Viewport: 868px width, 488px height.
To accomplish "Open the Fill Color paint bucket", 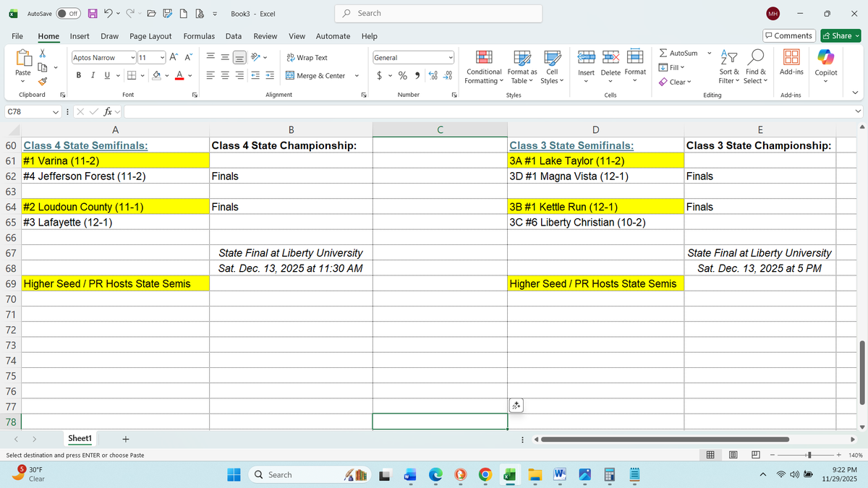I will pos(156,75).
